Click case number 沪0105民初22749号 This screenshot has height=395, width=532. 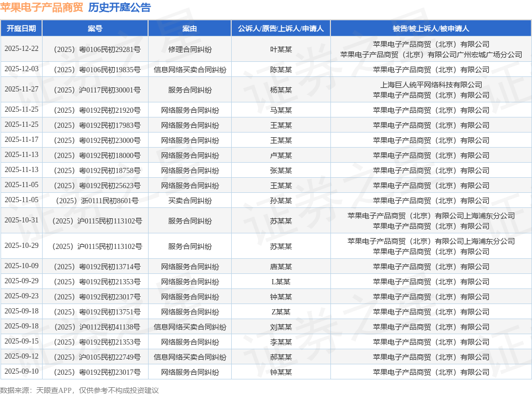[97, 358]
